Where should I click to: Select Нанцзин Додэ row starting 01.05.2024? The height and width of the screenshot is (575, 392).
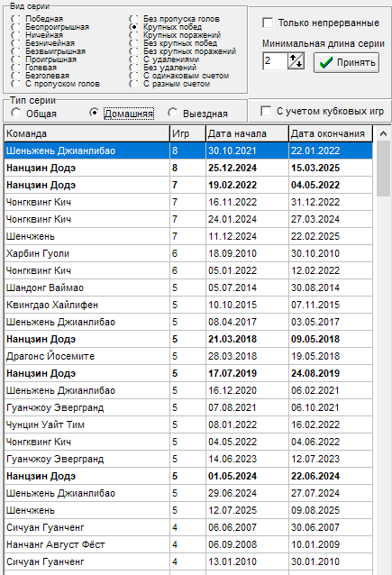pos(188,476)
